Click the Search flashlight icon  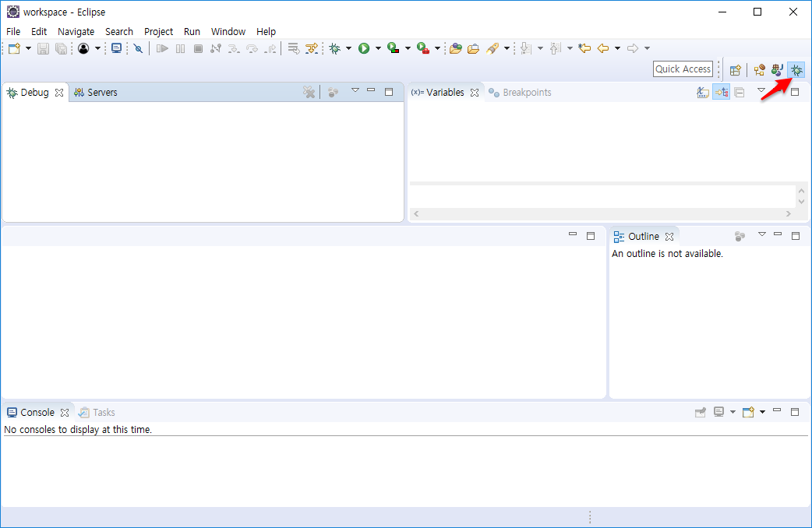coord(492,48)
